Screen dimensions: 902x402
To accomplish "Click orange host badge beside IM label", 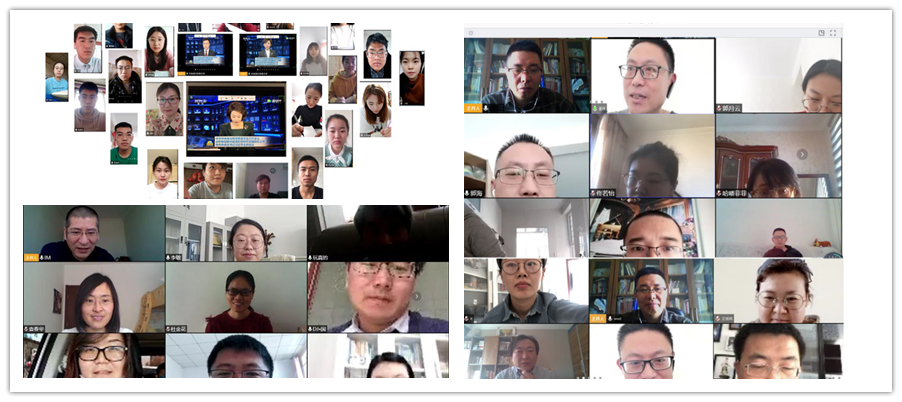I will (x=31, y=257).
